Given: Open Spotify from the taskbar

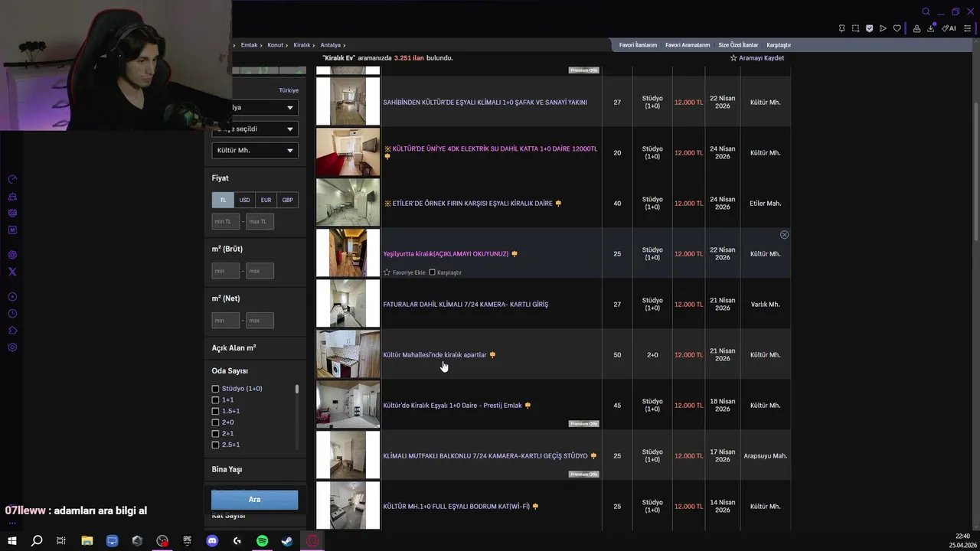Looking at the screenshot, I should tap(262, 541).
